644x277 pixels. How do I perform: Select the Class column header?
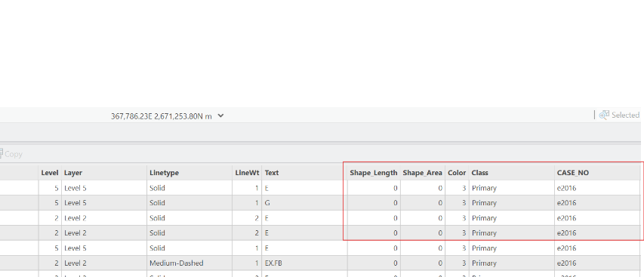click(511, 173)
